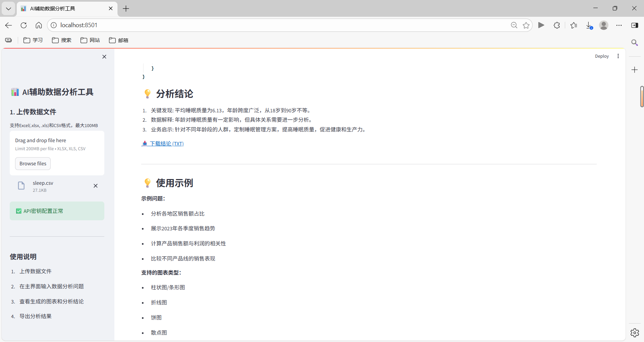Remove the uploaded sleep.csv file
The height and width of the screenshot is (342, 644).
96,186
